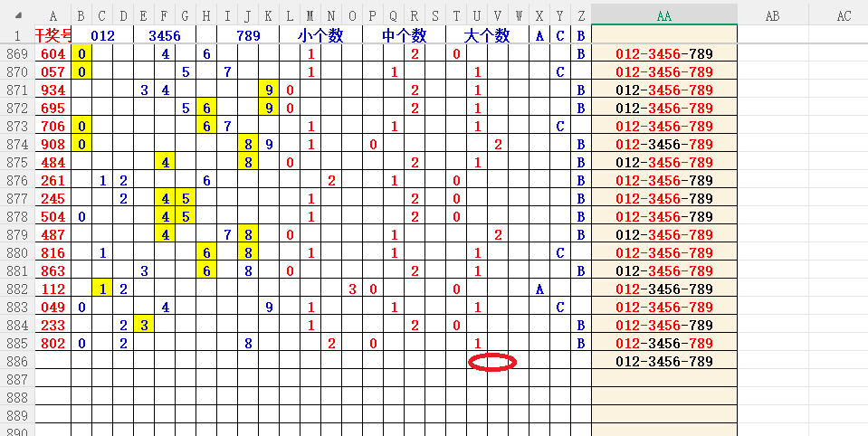Select cell with draw number 049
The width and height of the screenshot is (868, 436).
pyautogui.click(x=53, y=307)
